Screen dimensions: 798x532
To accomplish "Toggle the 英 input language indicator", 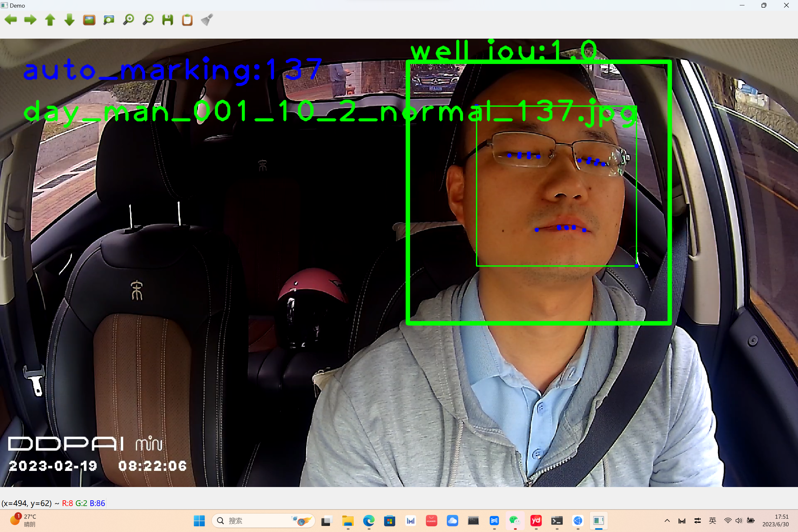I will (x=712, y=521).
